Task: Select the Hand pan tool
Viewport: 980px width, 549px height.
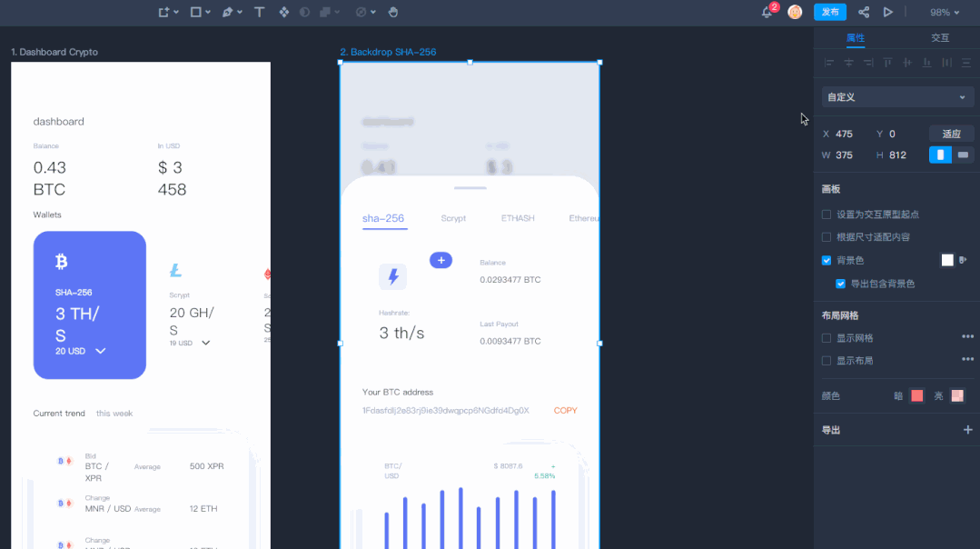Action: (x=393, y=12)
